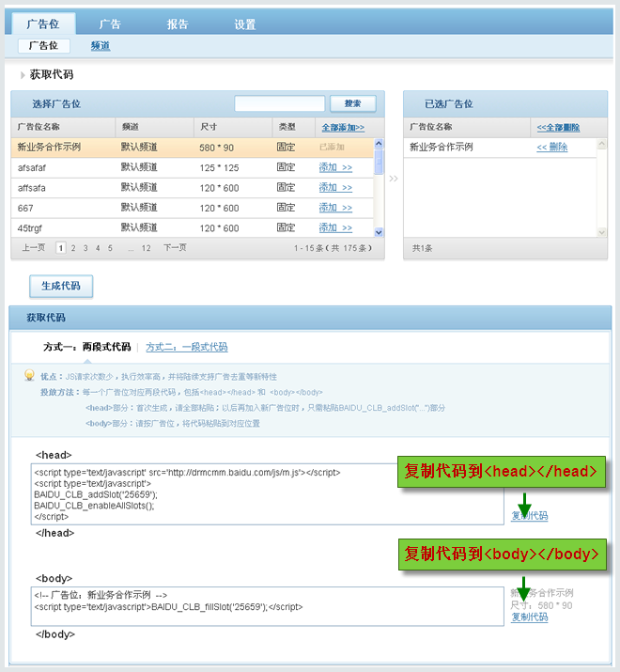Go to page 2 of slot list

coord(73,248)
